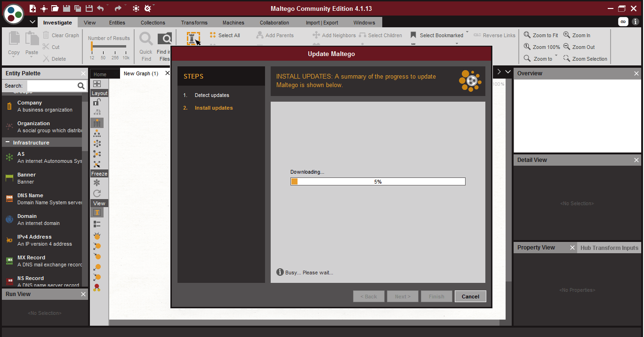Click the Paste icon in the ribbon
This screenshot has width=644, height=337.
[x=32, y=39]
